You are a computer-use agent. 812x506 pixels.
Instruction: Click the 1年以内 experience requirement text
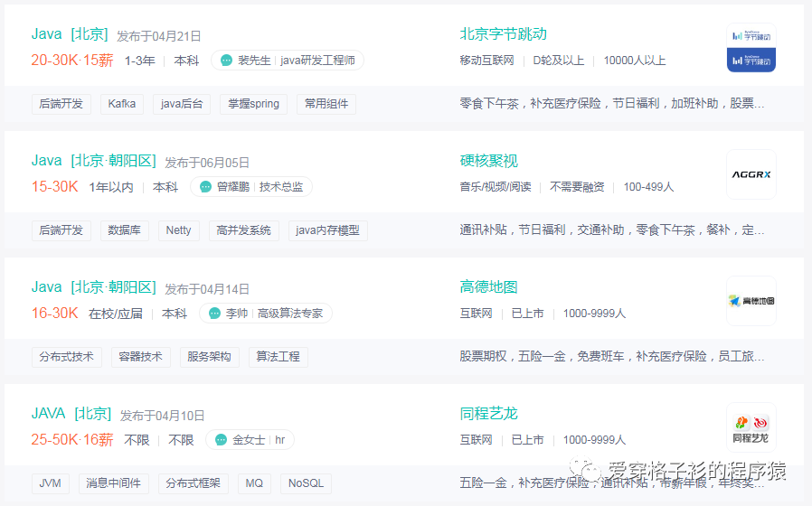click(111, 187)
